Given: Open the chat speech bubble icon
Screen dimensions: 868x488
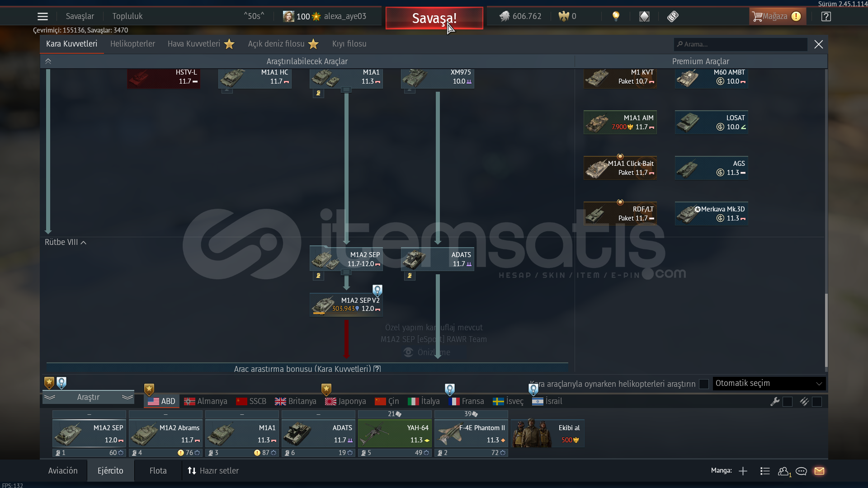Looking at the screenshot, I should point(801,471).
